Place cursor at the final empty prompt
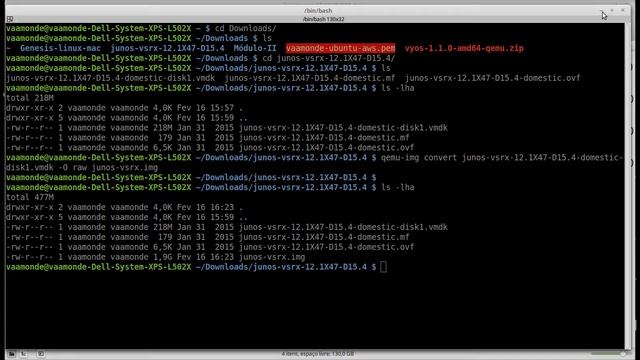 tap(383, 267)
